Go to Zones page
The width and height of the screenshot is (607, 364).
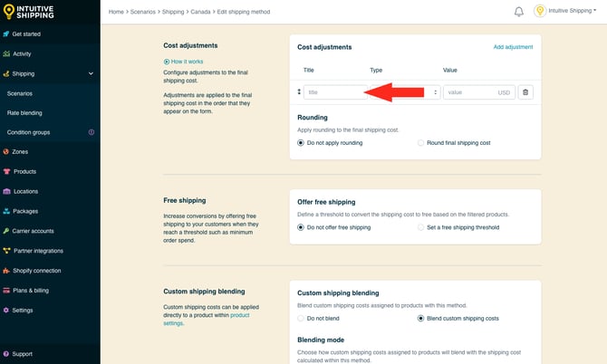20,151
